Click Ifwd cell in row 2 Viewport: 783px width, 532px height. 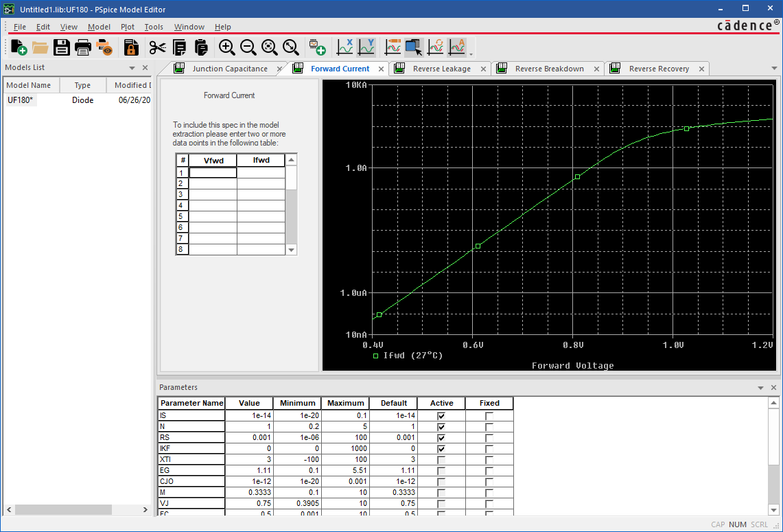(x=261, y=184)
